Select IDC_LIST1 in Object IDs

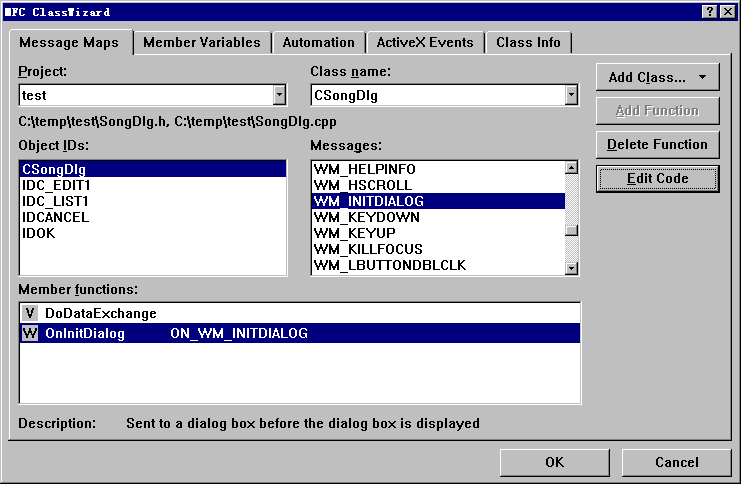tap(153, 201)
